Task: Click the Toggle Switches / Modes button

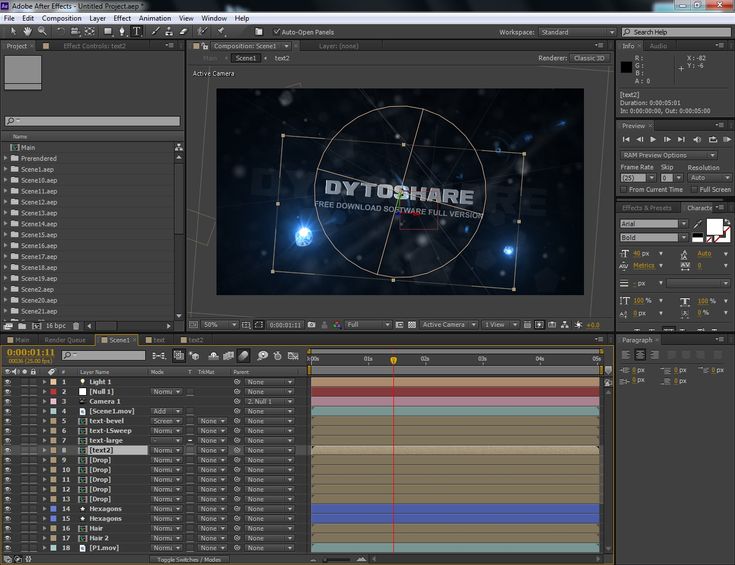Action: (x=188, y=560)
